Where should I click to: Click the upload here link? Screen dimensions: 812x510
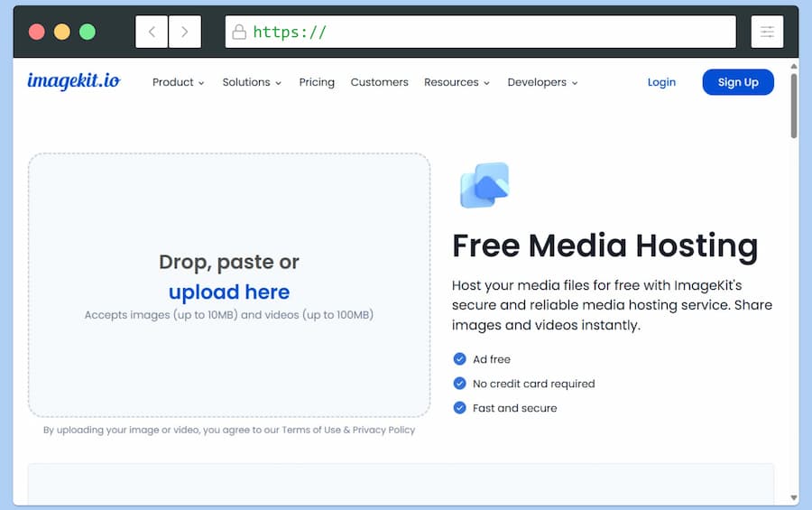[229, 292]
